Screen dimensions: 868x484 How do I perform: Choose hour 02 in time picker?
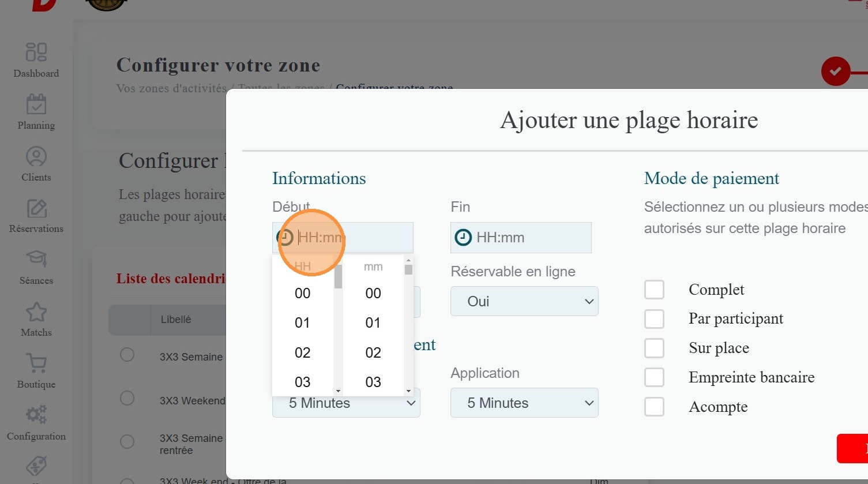click(x=302, y=352)
